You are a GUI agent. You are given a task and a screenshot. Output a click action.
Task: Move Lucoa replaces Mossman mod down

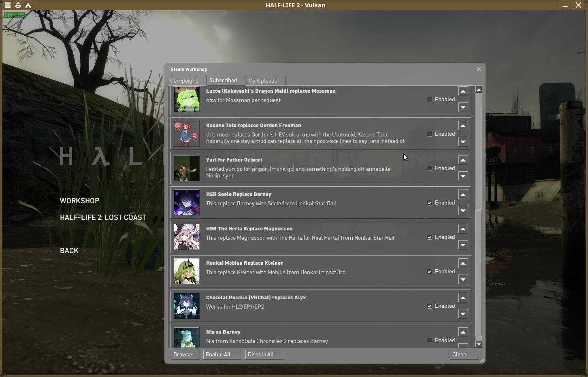pyautogui.click(x=463, y=107)
